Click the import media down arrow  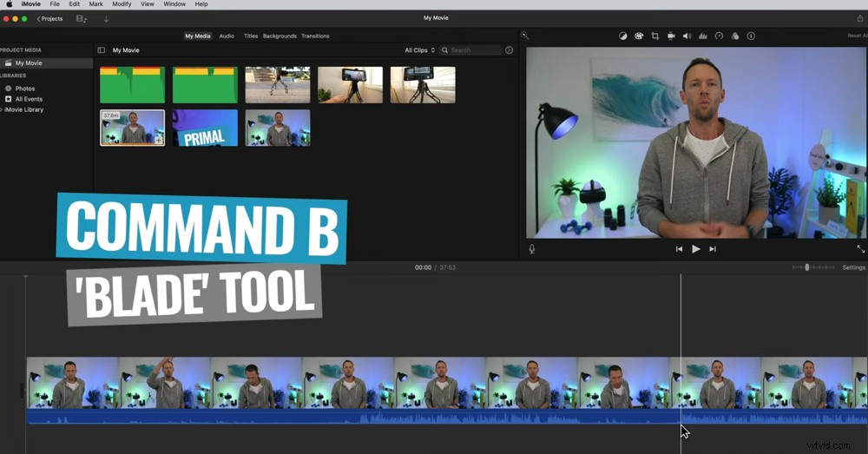point(106,19)
